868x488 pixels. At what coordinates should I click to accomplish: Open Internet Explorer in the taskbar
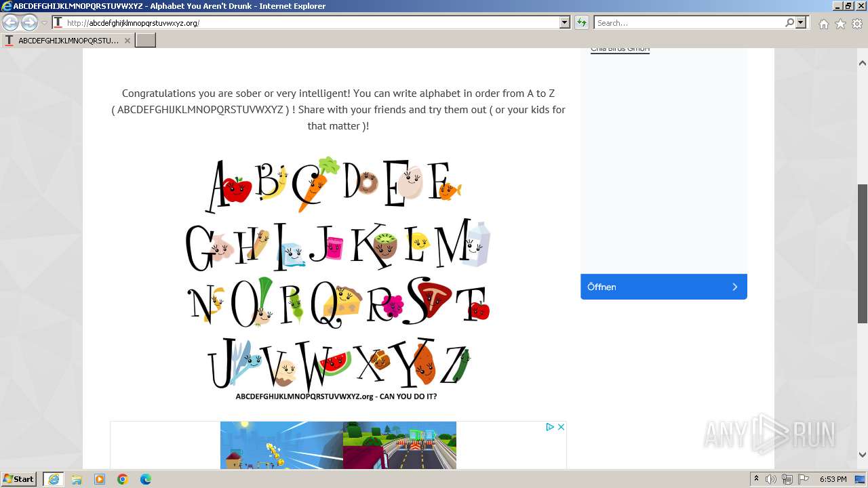pyautogui.click(x=54, y=479)
